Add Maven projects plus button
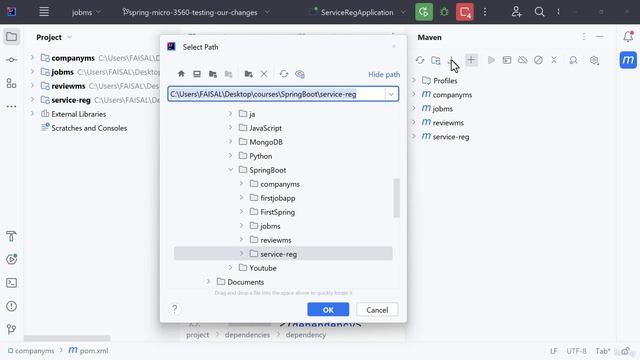 point(471,60)
